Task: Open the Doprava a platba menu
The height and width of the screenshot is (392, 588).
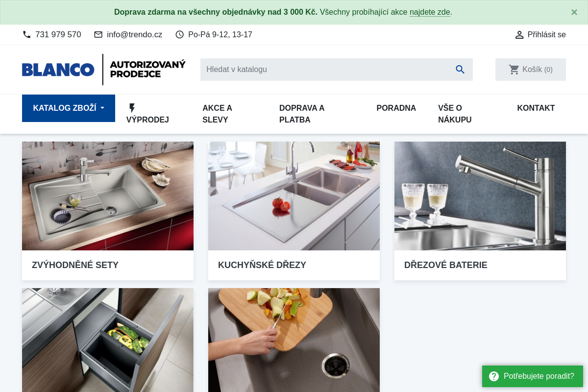Action: pyautogui.click(x=302, y=114)
